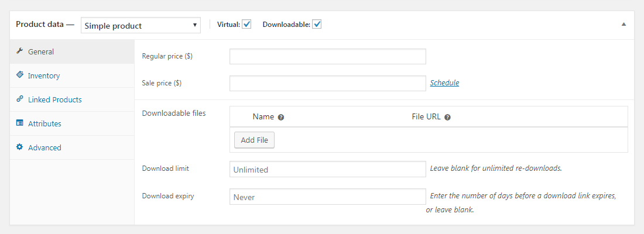The height and width of the screenshot is (234, 644).
Task: Select the Attributes tab
Action: (x=72, y=123)
